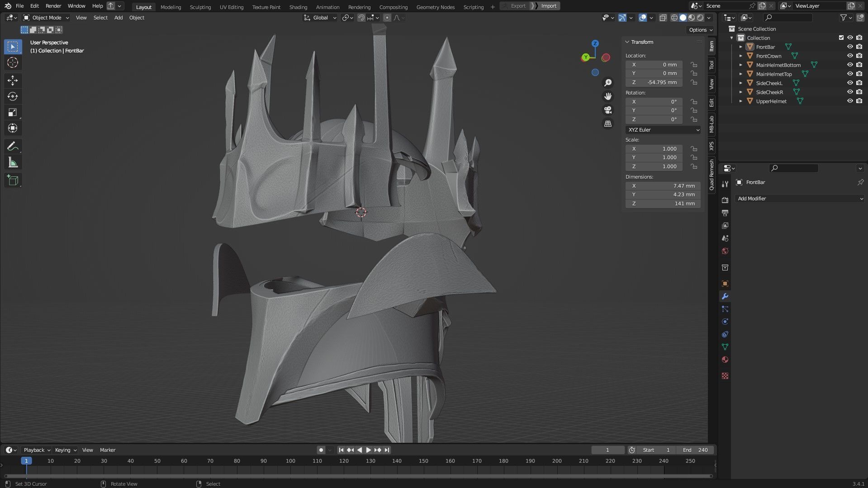The image size is (868, 488).
Task: Collapse the Collection in outliner
Action: (x=731, y=38)
